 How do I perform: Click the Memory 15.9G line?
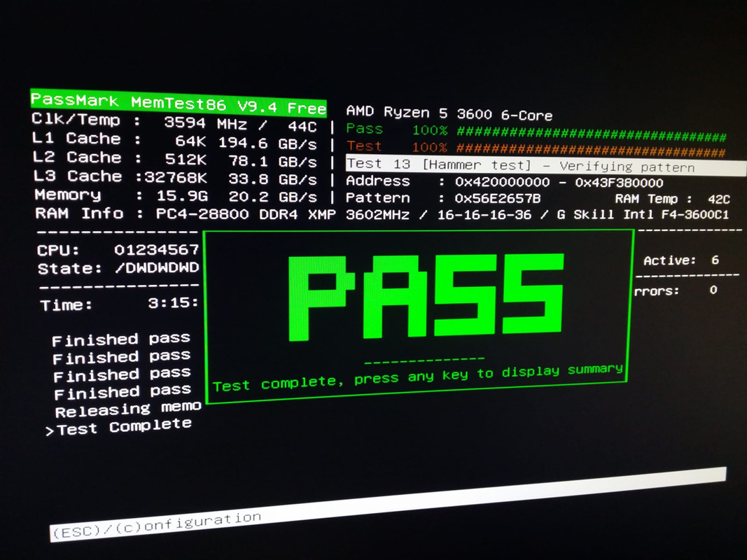click(x=176, y=196)
